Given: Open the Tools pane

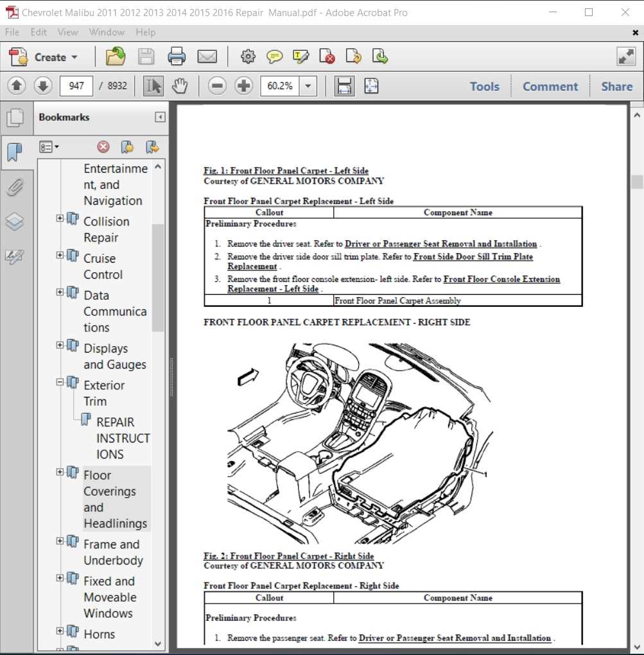Looking at the screenshot, I should click(x=485, y=87).
